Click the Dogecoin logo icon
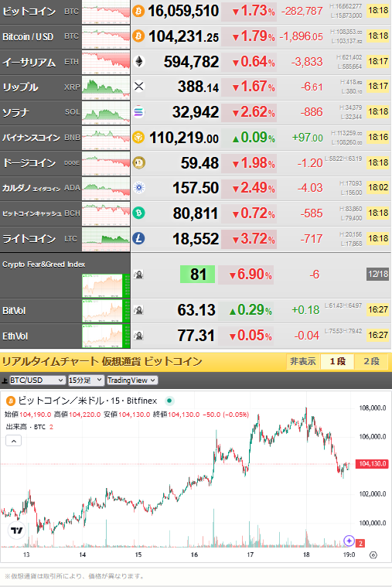392x587 pixels. pyautogui.click(x=139, y=163)
